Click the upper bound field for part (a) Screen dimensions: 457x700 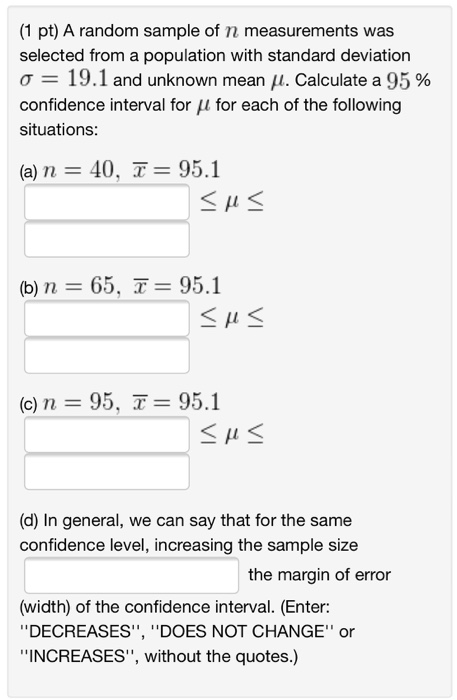coord(107,239)
